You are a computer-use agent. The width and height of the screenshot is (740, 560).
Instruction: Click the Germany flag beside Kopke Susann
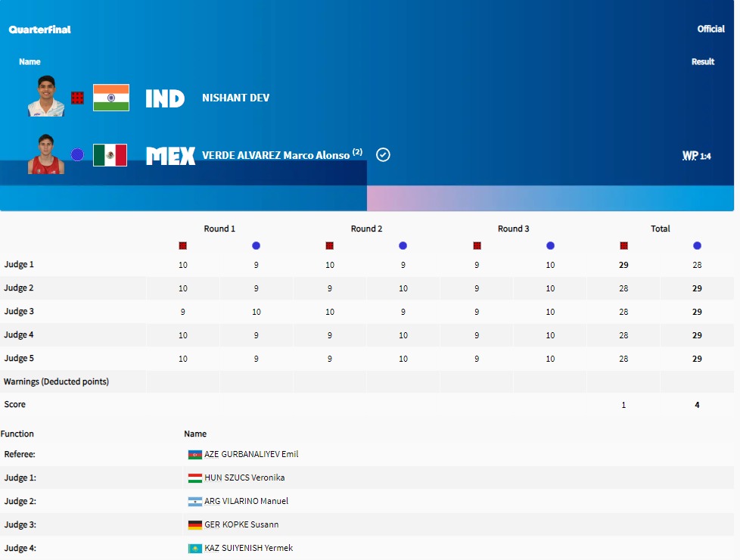coord(195,525)
